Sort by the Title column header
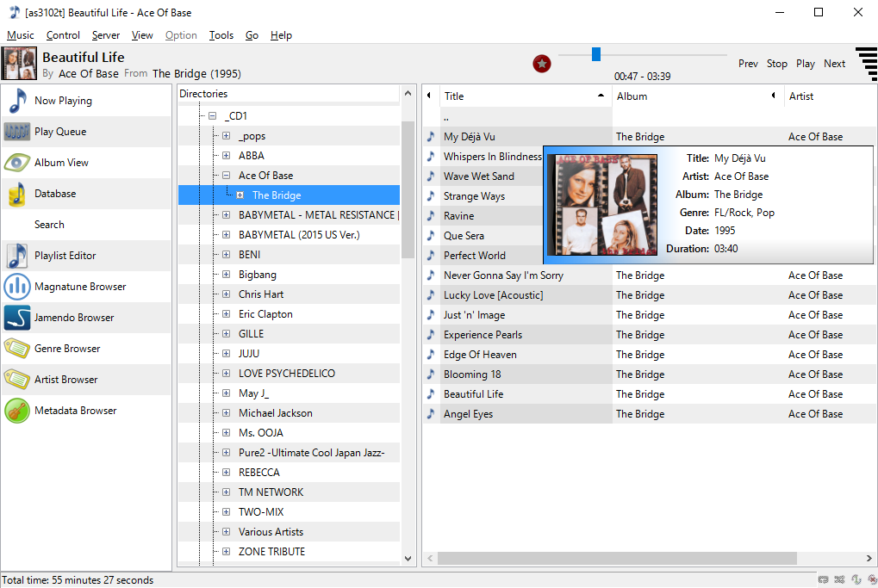This screenshot has height=588, width=878. (526, 96)
